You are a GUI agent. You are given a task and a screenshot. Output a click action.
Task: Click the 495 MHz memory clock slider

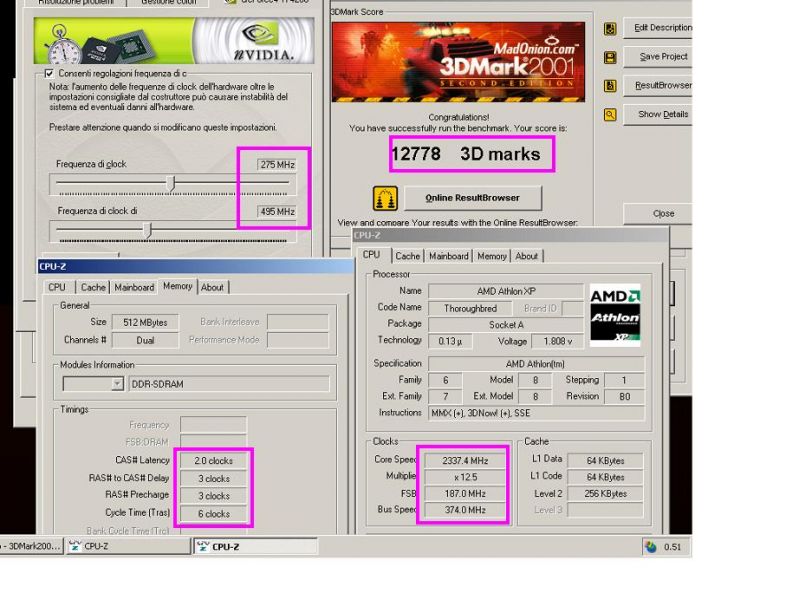148,230
